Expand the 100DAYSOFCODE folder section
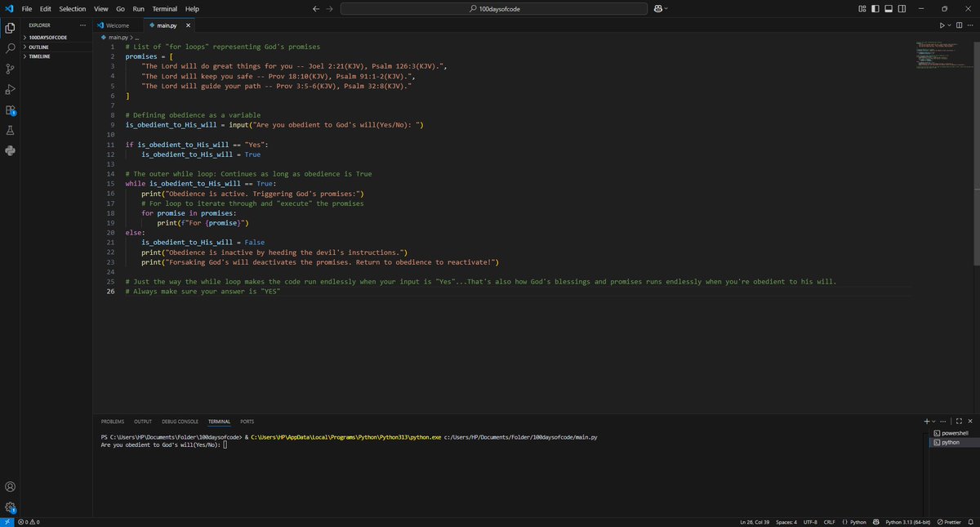This screenshot has width=980, height=527. (57, 37)
